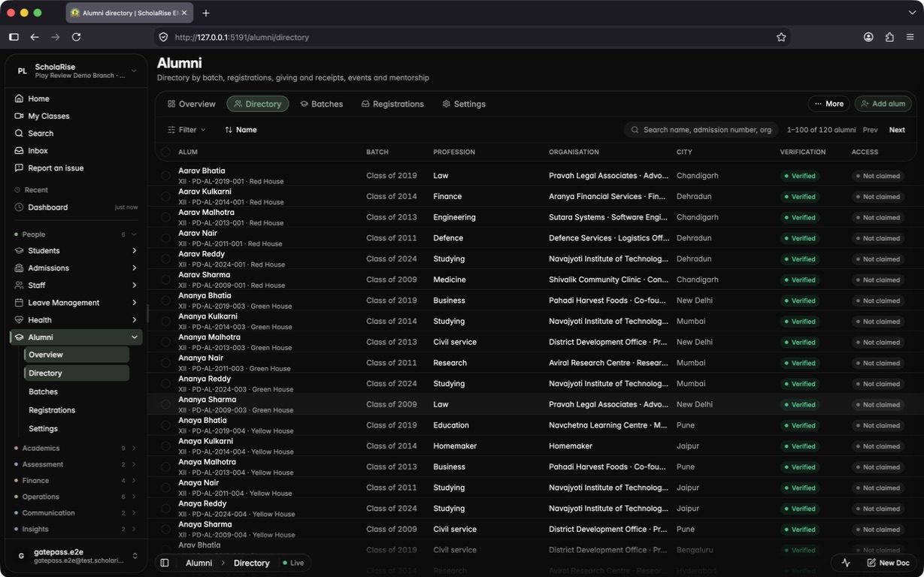Check the Anaya Reddy row checkbox
924x577 pixels.
coord(165,509)
